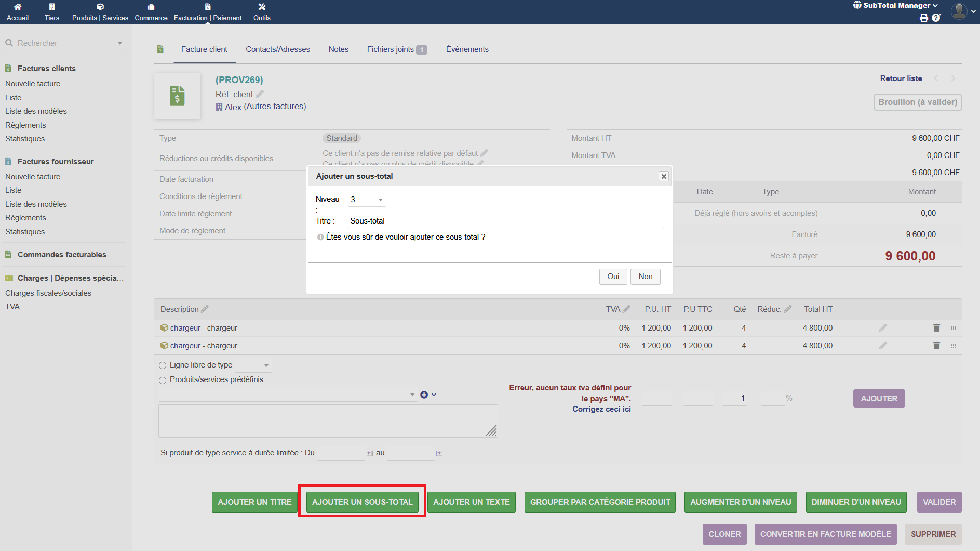Edit second chargeur line with pencil icon
The image size is (980, 551).
tap(883, 346)
